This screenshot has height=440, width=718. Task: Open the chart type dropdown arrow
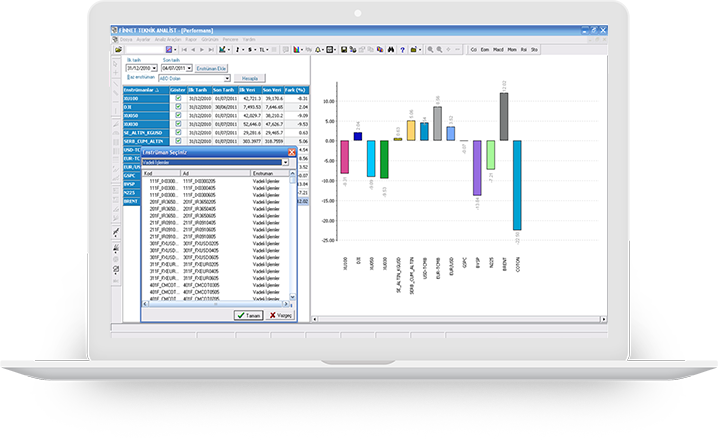[x=228, y=49]
